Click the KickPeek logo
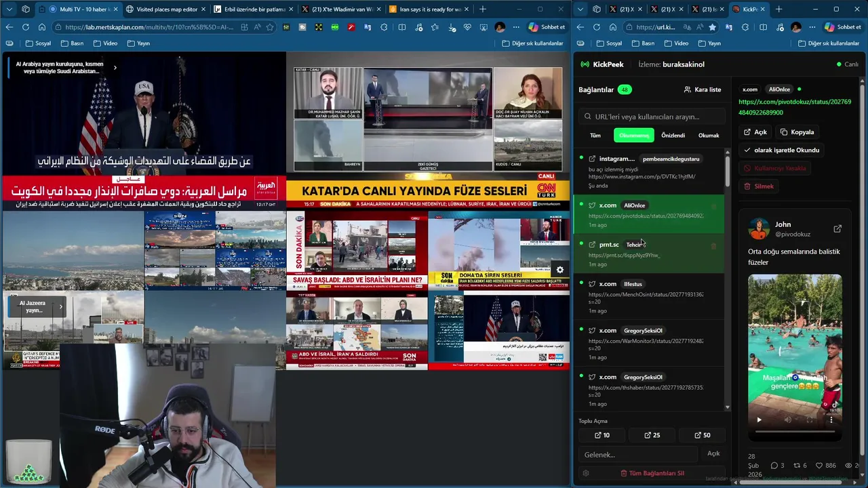The height and width of the screenshot is (488, 868). [x=601, y=64]
